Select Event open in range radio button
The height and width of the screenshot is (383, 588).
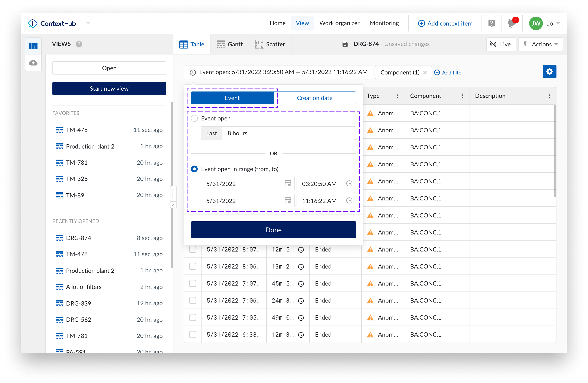[195, 169]
